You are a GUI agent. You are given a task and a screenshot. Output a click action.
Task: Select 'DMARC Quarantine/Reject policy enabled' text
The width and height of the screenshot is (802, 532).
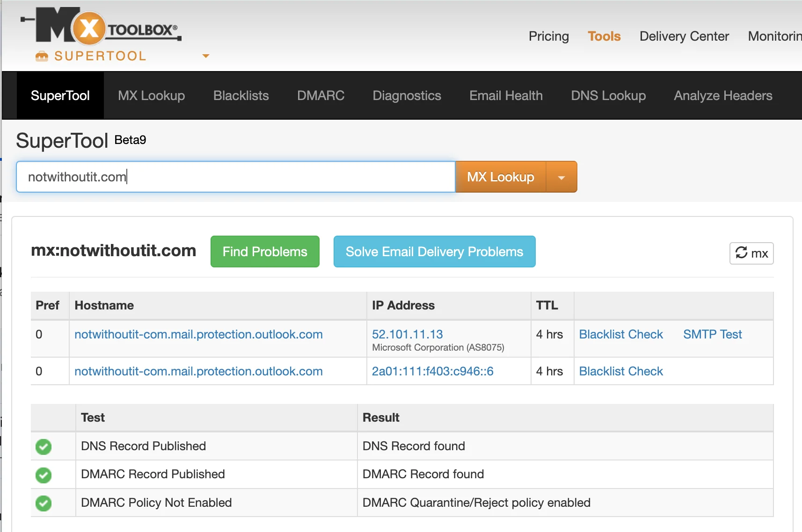coord(476,503)
